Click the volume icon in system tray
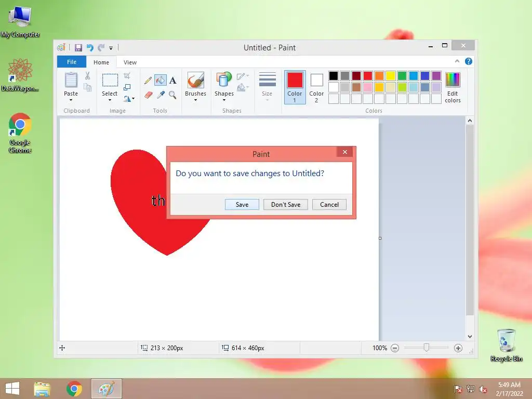The height and width of the screenshot is (399, 532). (483, 389)
